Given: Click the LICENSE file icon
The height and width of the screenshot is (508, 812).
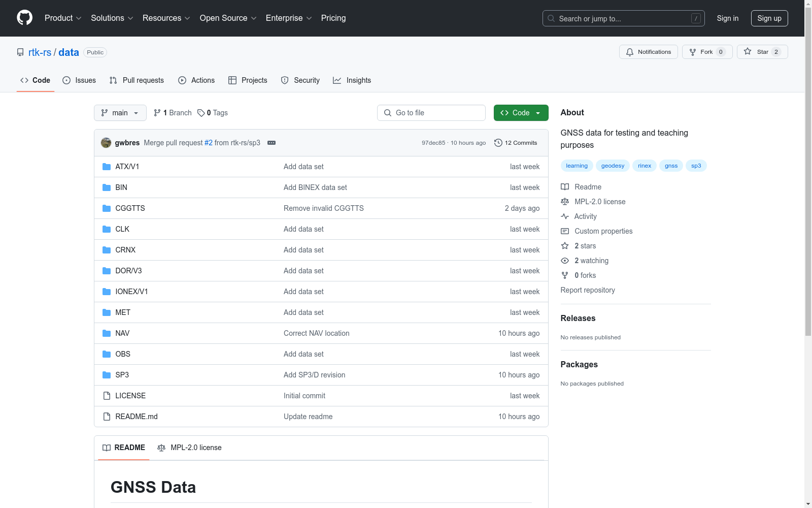Looking at the screenshot, I should click(107, 396).
